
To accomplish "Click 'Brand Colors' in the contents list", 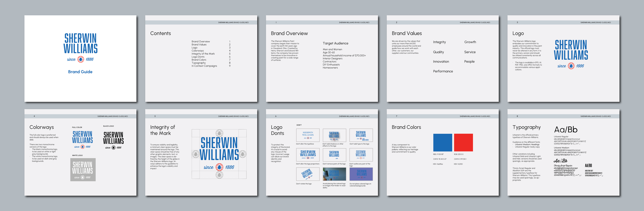I will 199,60.
